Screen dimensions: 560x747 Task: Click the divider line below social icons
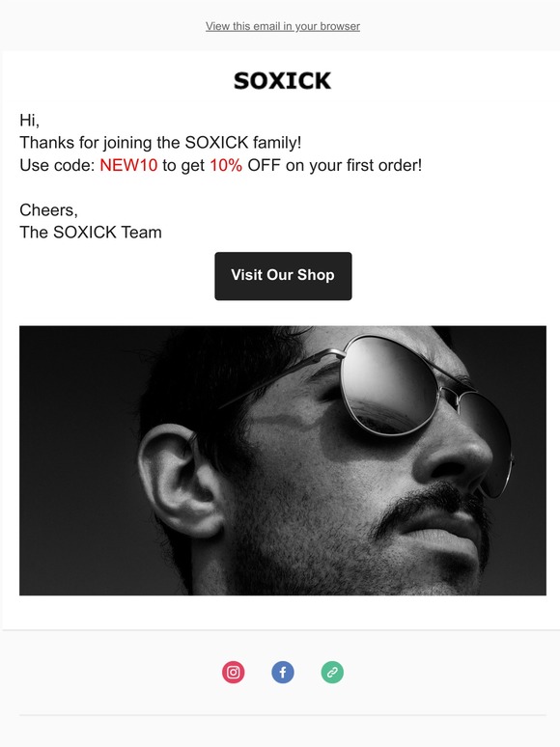pos(283,714)
